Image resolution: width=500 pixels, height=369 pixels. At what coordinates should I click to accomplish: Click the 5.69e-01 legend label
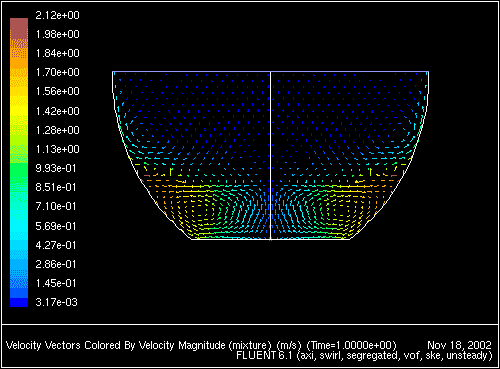click(56, 226)
